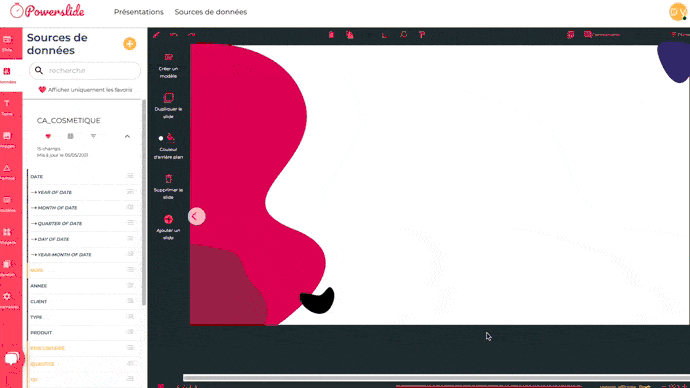Open Couleur d'arrière plan picker
The width and height of the screenshot is (690, 388).
point(168,146)
